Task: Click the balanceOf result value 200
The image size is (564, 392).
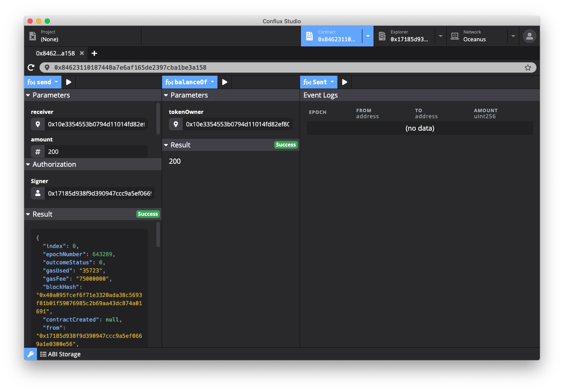Action: pyautogui.click(x=175, y=161)
